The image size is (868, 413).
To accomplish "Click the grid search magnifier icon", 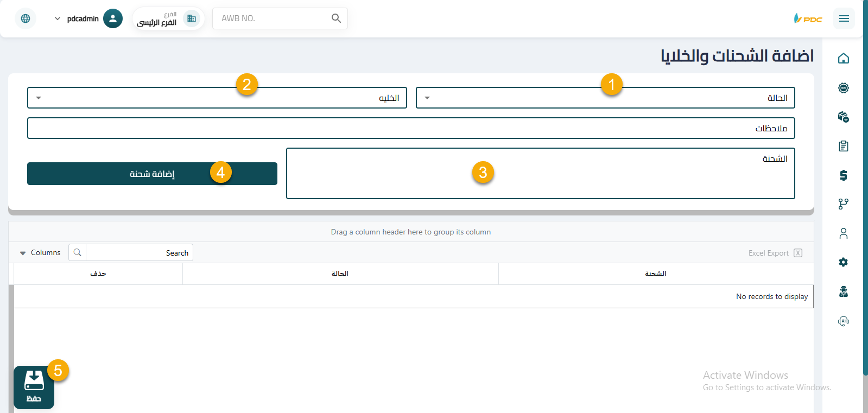I will (78, 252).
